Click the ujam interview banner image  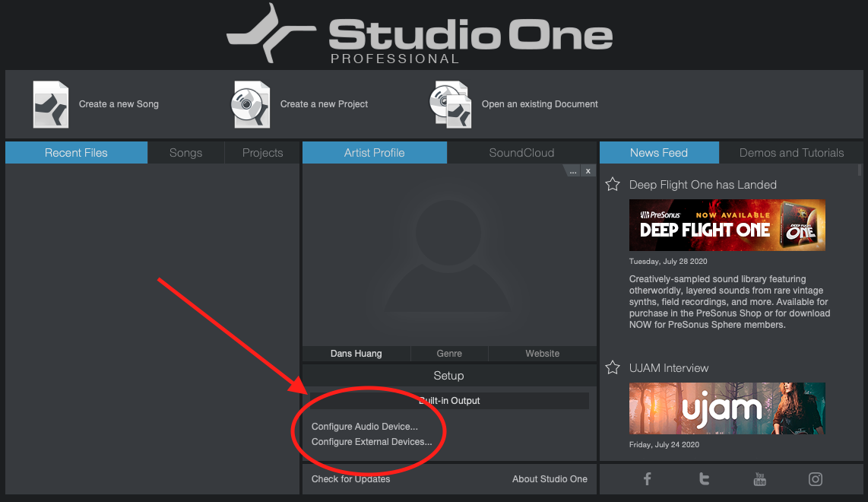727,408
